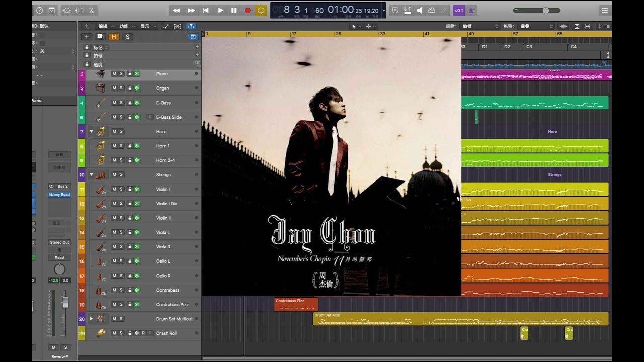Click the red Record button
This screenshot has width=644, height=362.
(x=248, y=10)
